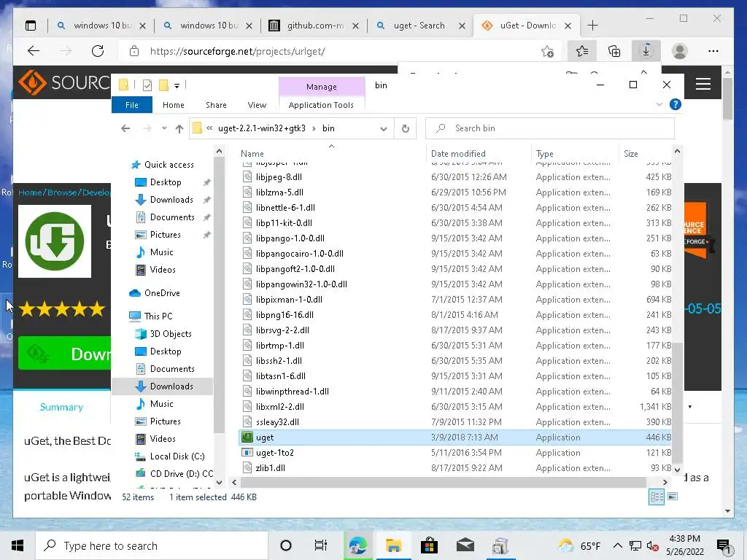Image resolution: width=747 pixels, height=560 pixels.
Task: Open Customize Quick Access Toolbar dropdown
Action: coord(177,86)
